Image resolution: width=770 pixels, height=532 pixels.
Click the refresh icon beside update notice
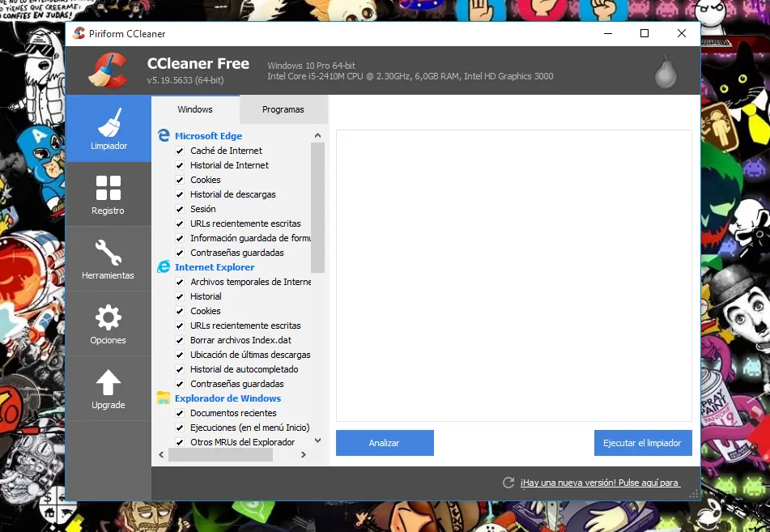pyautogui.click(x=508, y=483)
